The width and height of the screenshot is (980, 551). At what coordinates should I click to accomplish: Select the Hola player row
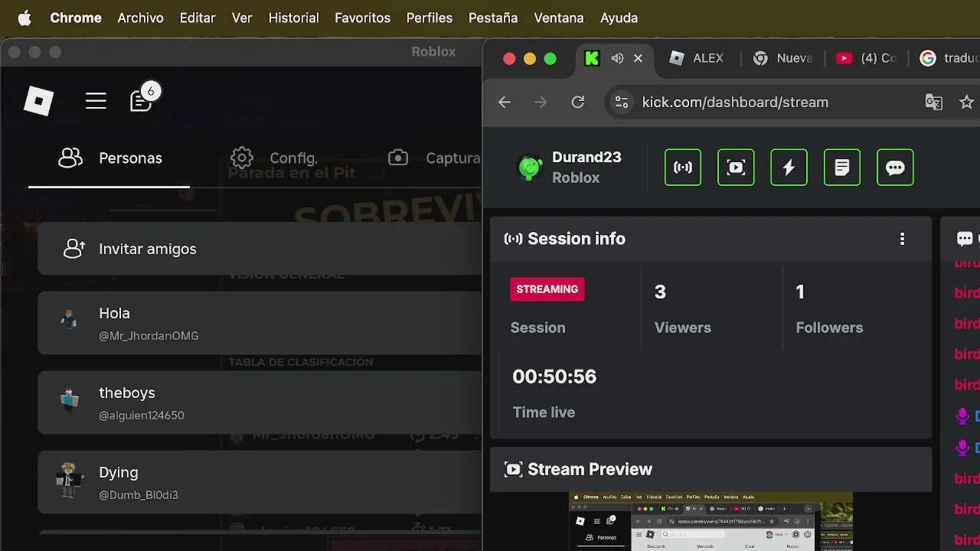pyautogui.click(x=260, y=323)
